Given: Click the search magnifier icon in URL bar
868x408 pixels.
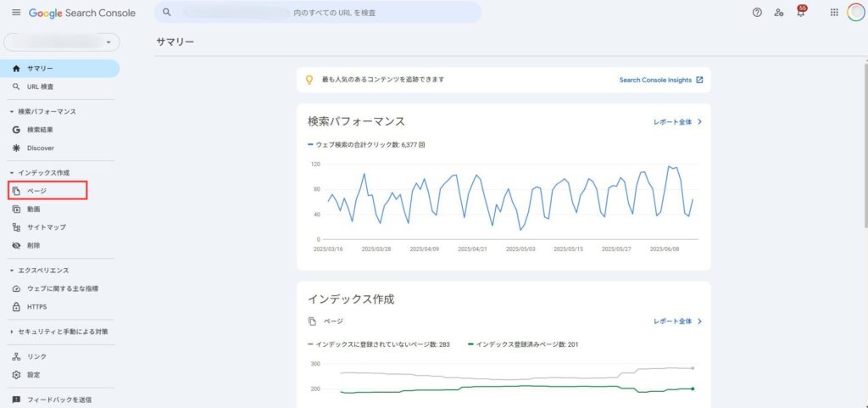Looking at the screenshot, I should [x=167, y=12].
